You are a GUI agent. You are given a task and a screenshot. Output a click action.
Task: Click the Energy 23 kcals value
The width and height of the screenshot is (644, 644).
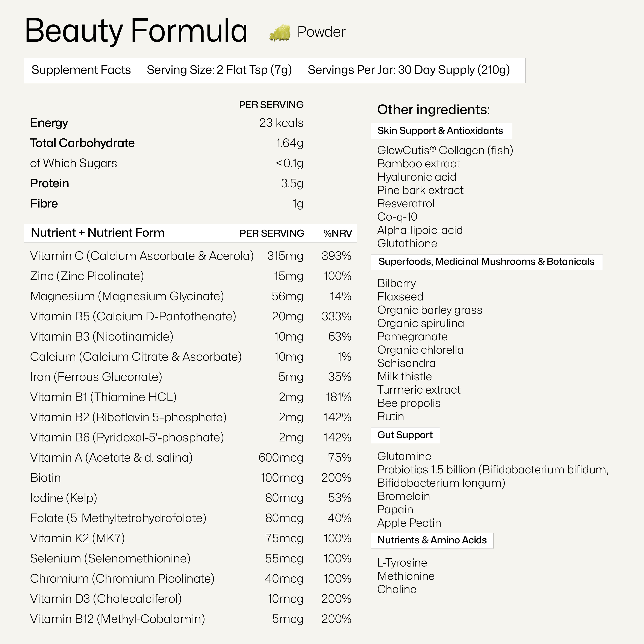click(x=281, y=123)
